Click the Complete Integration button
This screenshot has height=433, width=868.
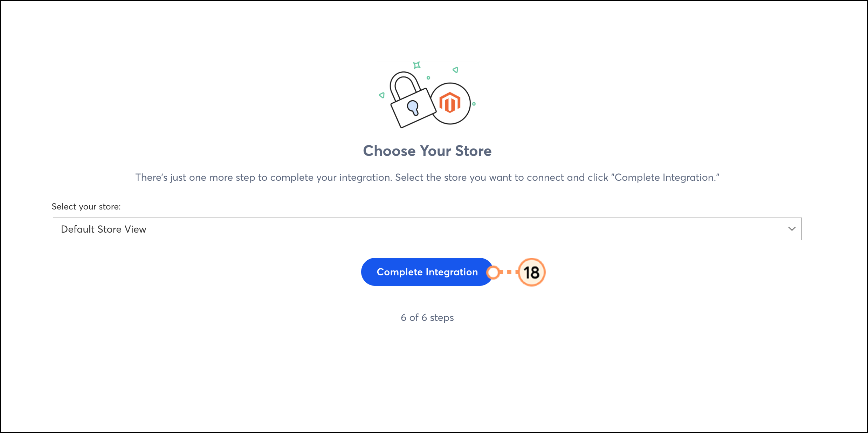[427, 272]
